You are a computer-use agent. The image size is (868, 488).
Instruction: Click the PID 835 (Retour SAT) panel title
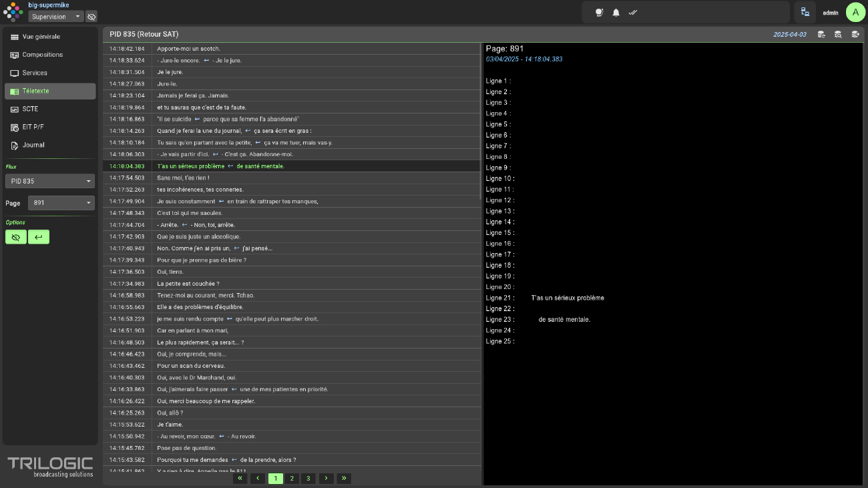coord(144,34)
